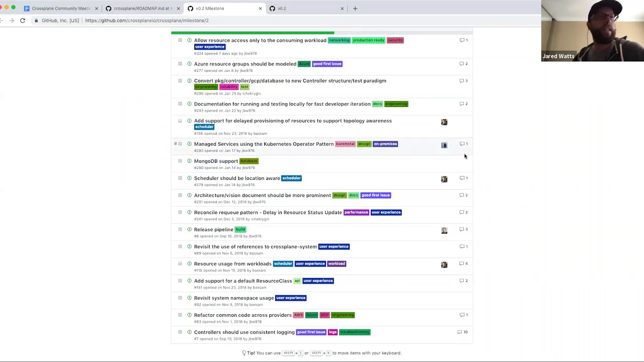
Task: Check the box for 'MongoDB support' issue
Action: [180, 161]
